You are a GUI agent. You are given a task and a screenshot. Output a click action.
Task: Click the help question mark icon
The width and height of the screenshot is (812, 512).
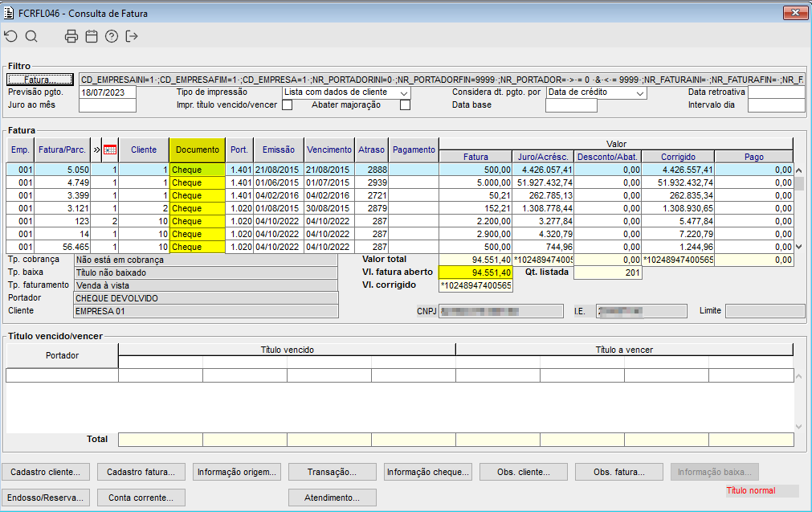(112, 36)
